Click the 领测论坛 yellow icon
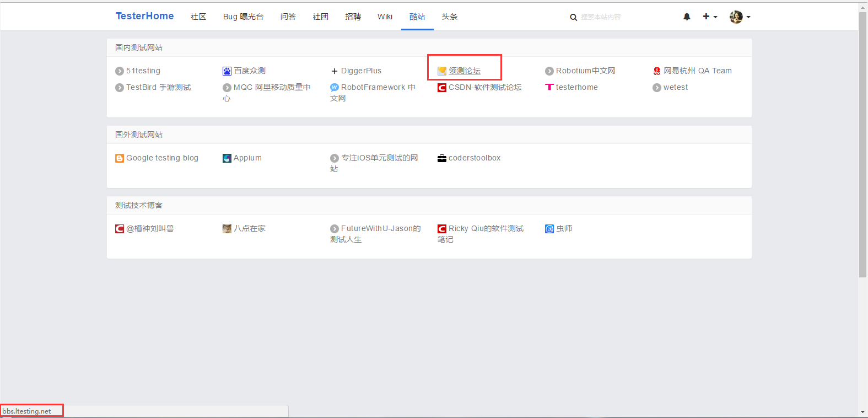Screen dimensions: 868x418 pyautogui.click(x=442, y=71)
